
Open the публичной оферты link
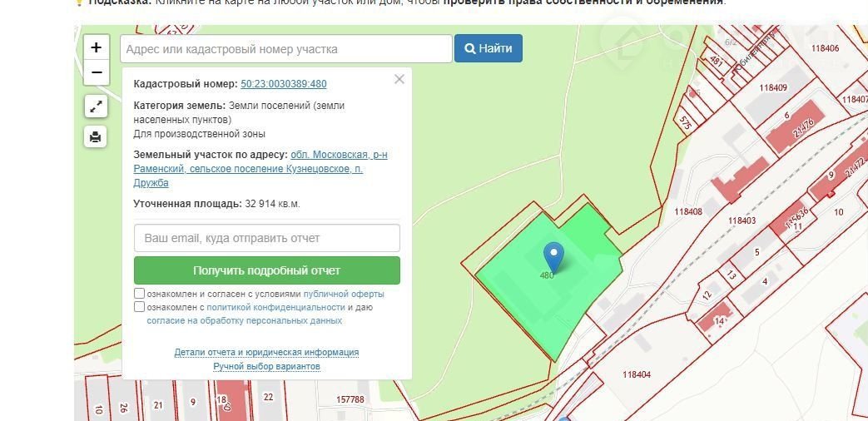(344, 294)
